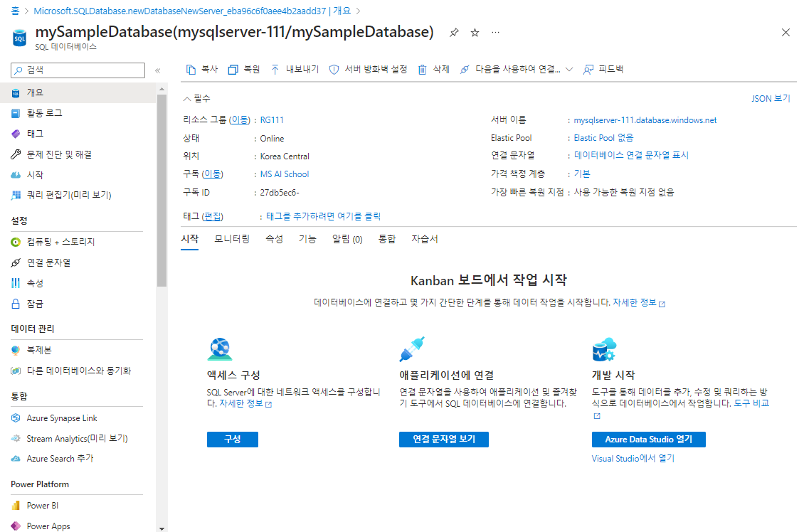Open Power BI sidebar icon
804x532 pixels.
[x=16, y=506]
